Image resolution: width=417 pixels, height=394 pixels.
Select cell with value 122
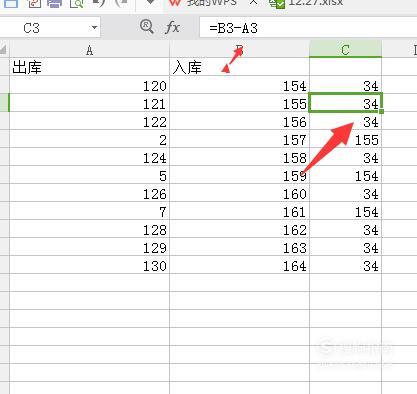tap(89, 121)
